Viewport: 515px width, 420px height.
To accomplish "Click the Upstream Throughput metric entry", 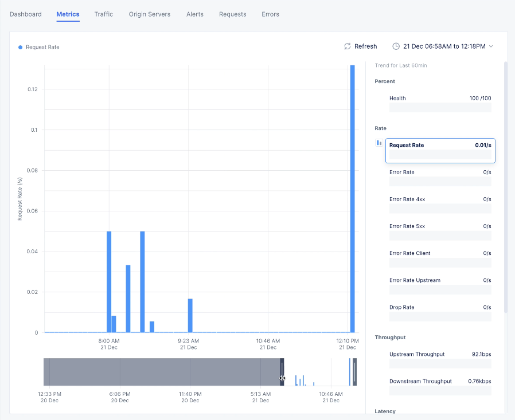I will click(440, 356).
